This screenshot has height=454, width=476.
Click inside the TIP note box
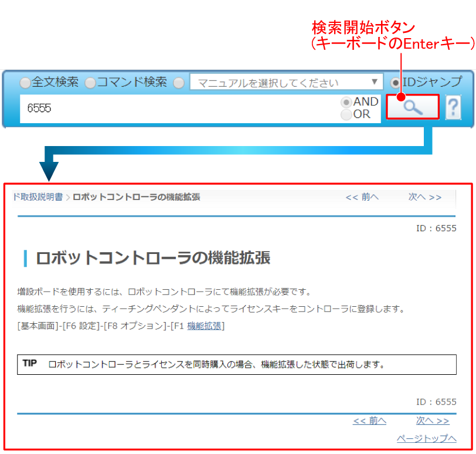(x=236, y=364)
